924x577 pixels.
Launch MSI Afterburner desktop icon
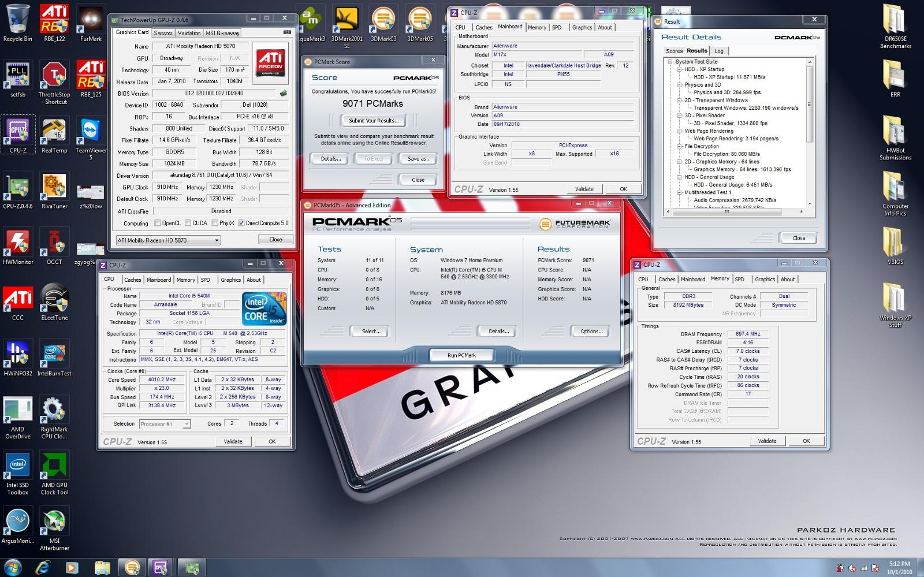click(54, 529)
